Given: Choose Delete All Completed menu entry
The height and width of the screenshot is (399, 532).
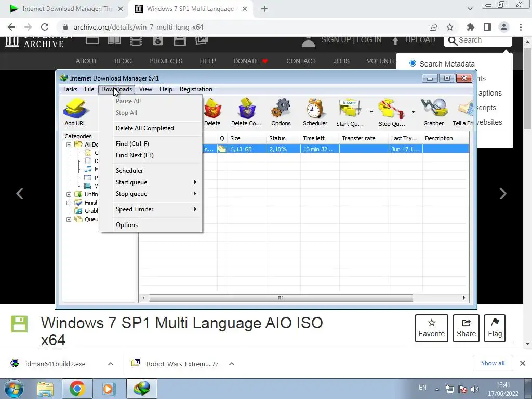Looking at the screenshot, I should pos(150,128).
